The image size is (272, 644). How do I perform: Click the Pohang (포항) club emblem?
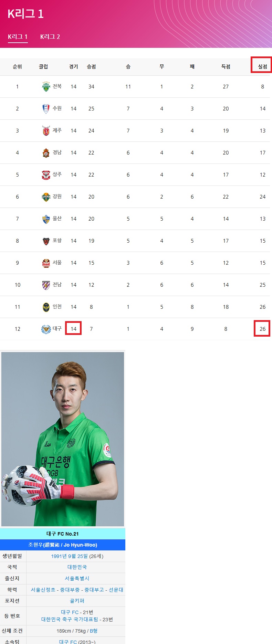coord(46,241)
